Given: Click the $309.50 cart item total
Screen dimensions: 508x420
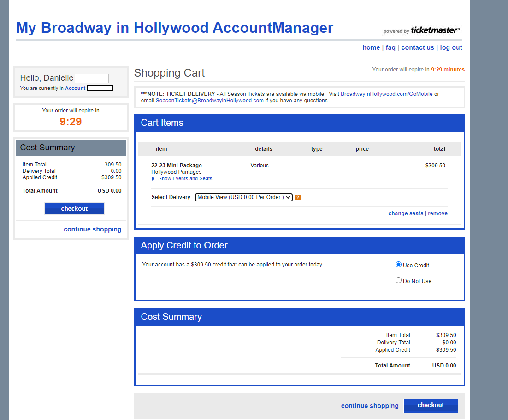Looking at the screenshot, I should coord(435,165).
